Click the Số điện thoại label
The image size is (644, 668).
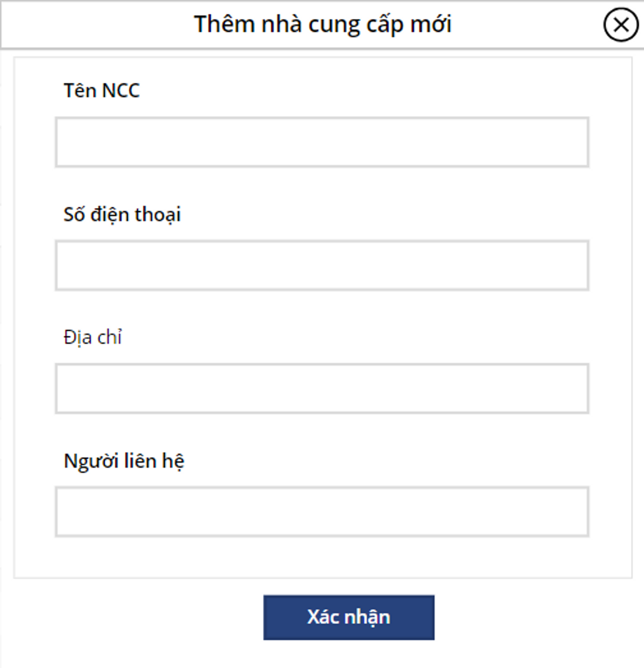(122, 215)
